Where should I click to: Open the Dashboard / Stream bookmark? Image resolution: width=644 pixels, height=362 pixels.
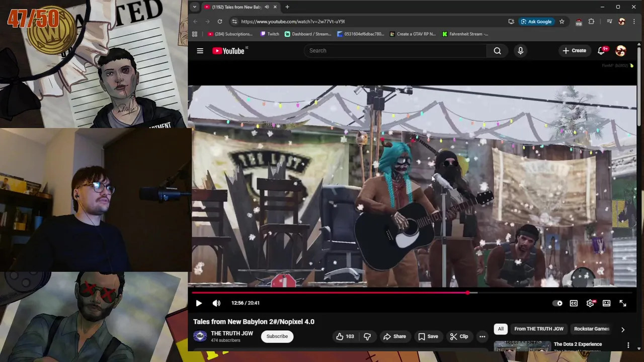tap(308, 34)
